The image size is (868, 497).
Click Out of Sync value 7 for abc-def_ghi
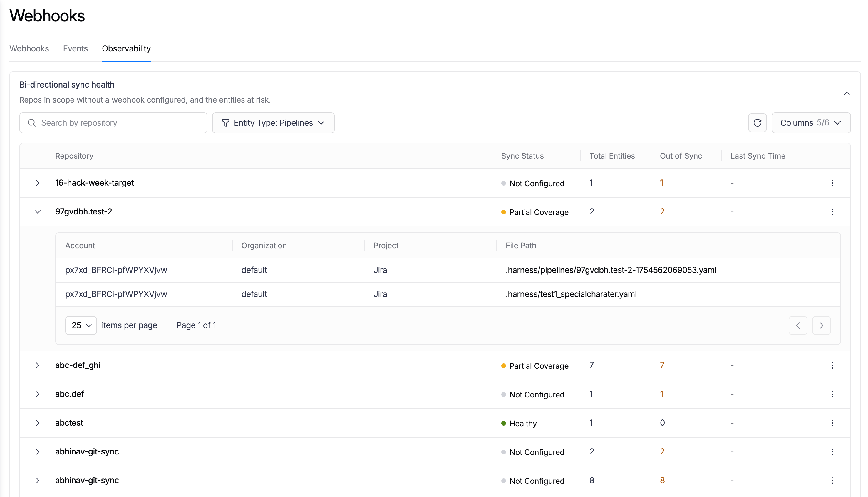click(662, 365)
